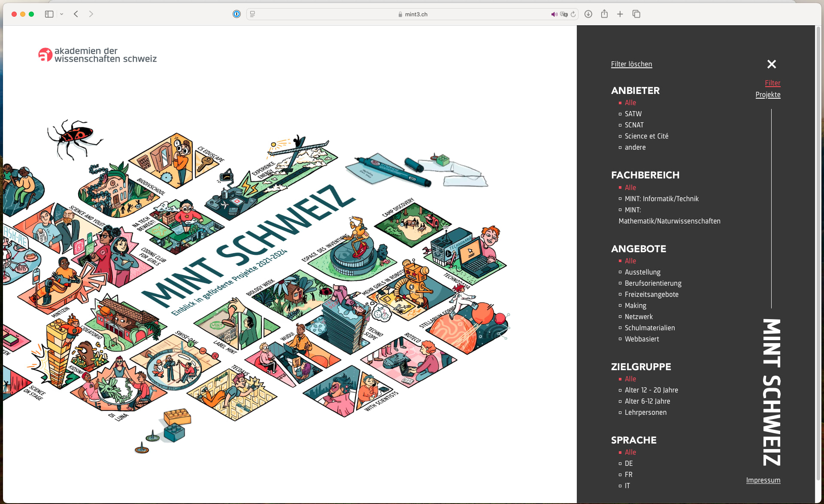Filter language IT
This screenshot has width=824, height=504.
point(627,486)
